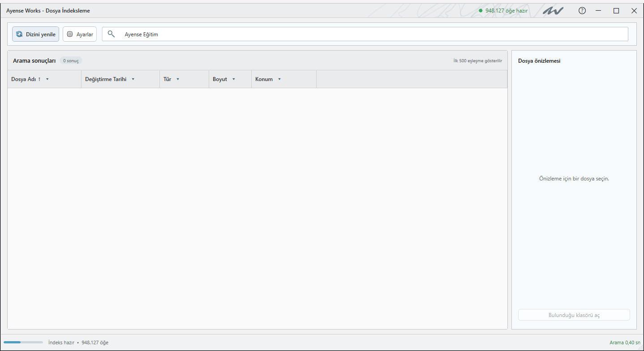644x351 pixels.
Task: Open the help question mark icon
Action: pos(582,11)
